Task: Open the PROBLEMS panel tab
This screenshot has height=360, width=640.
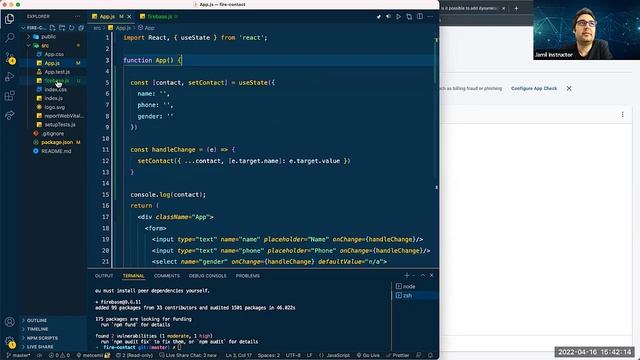Action: click(247, 276)
